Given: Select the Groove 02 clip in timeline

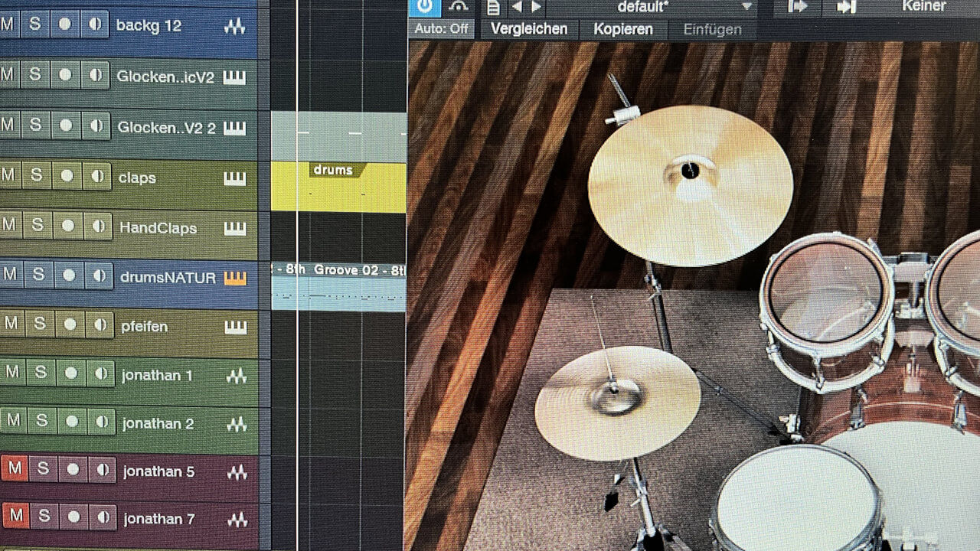Looking at the screenshot, I should tap(338, 290).
